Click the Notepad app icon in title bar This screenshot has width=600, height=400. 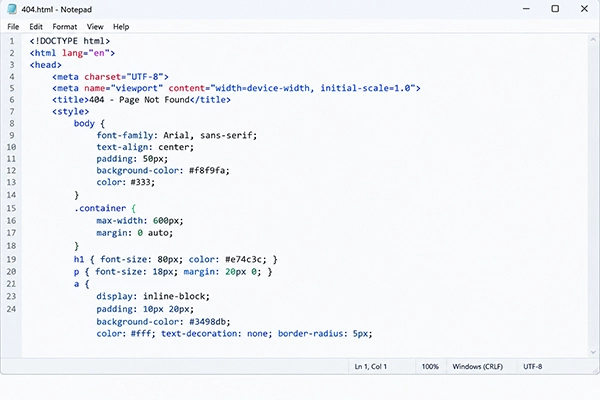pyautogui.click(x=12, y=9)
